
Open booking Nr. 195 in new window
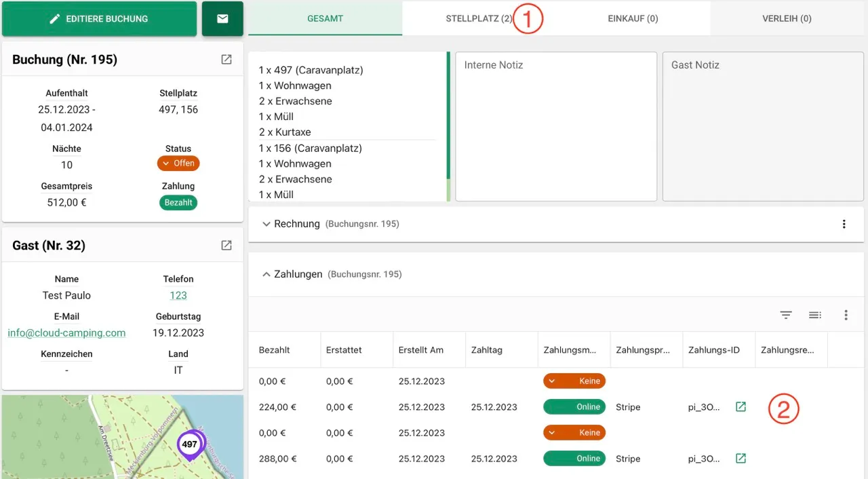coord(226,60)
